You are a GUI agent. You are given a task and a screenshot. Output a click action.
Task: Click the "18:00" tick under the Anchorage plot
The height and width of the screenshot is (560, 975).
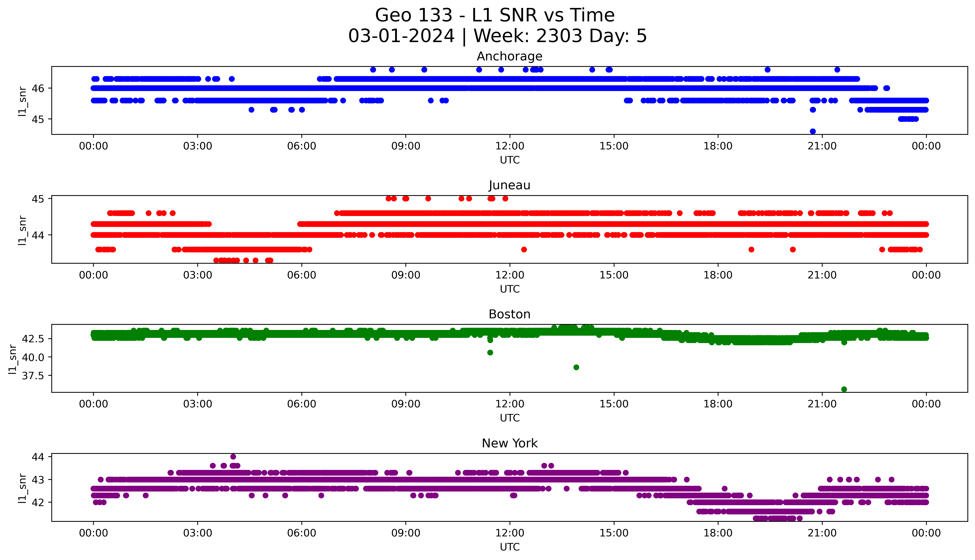click(718, 146)
